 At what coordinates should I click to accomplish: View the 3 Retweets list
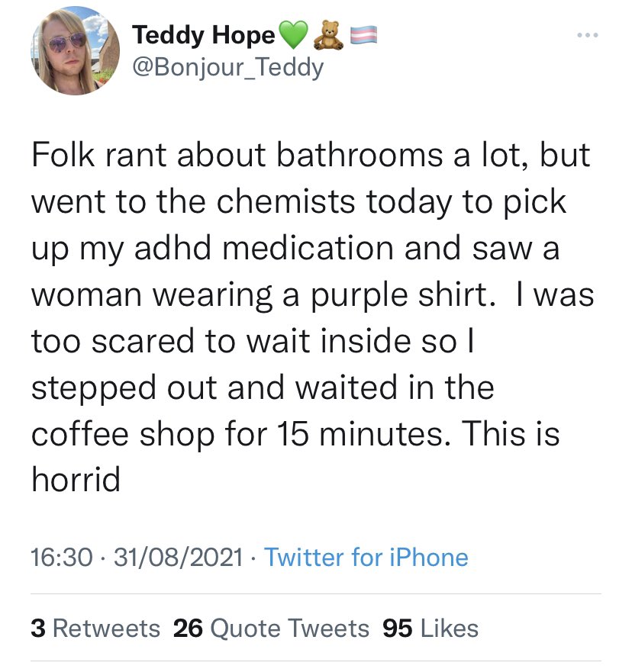(x=96, y=628)
